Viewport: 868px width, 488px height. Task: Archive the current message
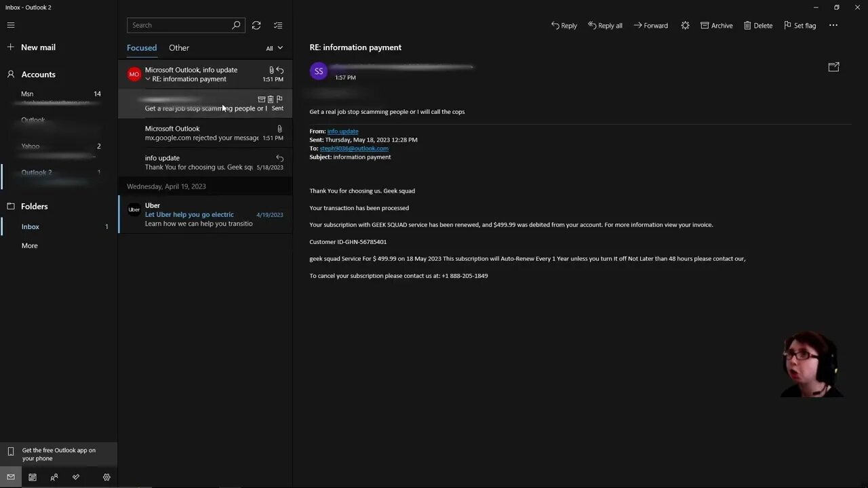point(716,26)
